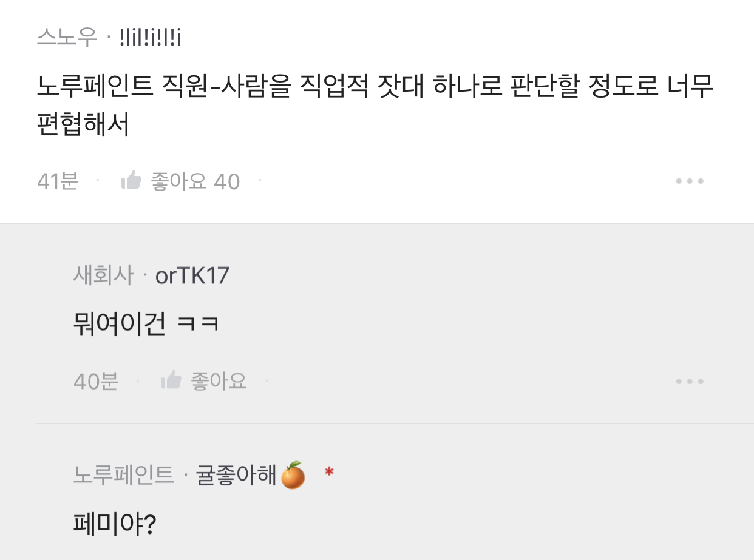The height and width of the screenshot is (560, 754).
Task: Click the 41분 timestamp
Action: coord(57,180)
